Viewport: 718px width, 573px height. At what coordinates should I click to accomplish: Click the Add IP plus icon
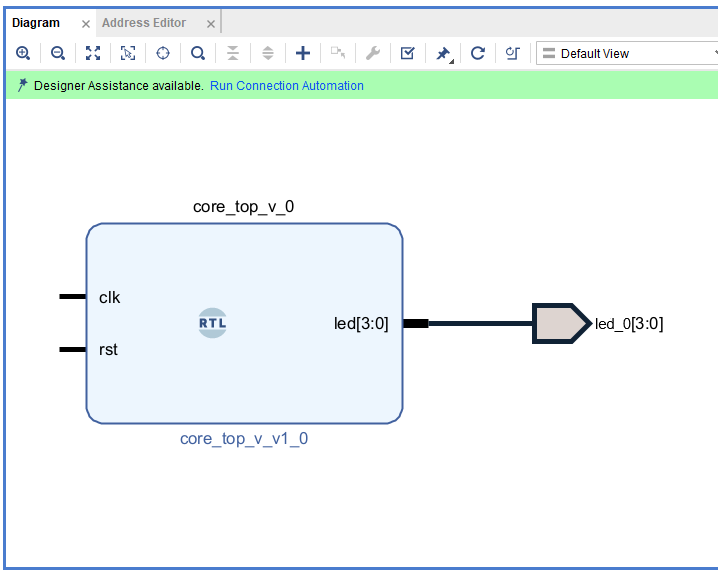click(x=303, y=53)
